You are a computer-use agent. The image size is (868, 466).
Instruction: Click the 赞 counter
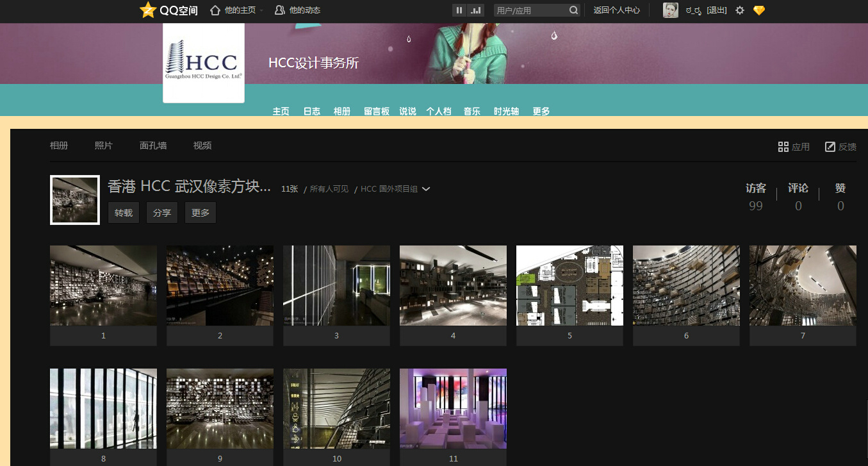(x=840, y=196)
